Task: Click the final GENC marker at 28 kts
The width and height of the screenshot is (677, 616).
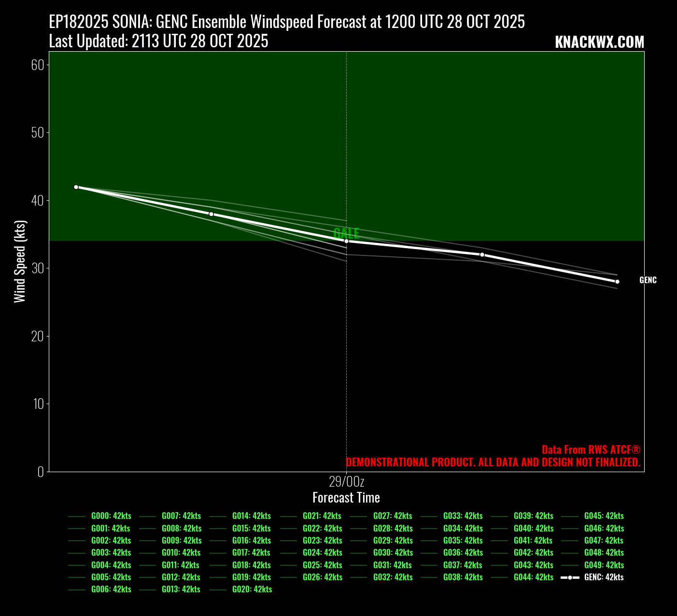Action: tap(617, 281)
